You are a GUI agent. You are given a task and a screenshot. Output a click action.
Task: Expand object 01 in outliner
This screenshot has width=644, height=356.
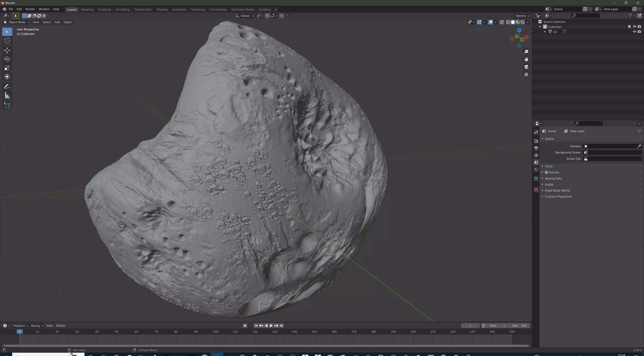[x=545, y=32]
